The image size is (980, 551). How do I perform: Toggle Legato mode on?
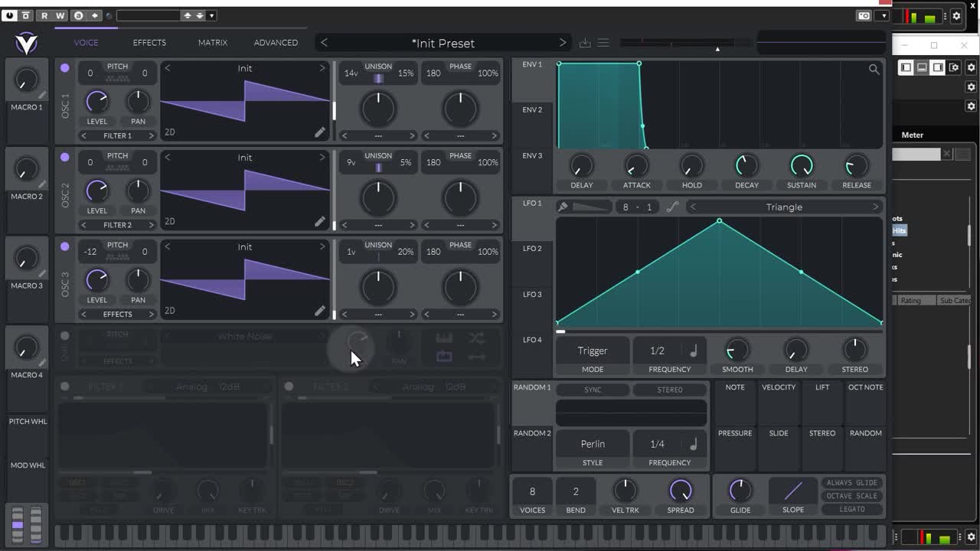(x=851, y=509)
